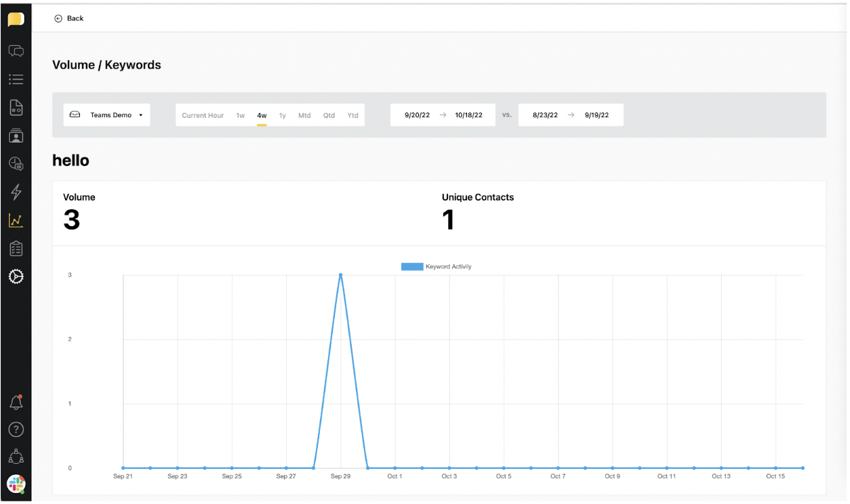Click the Sep 29 peak data point
This screenshot has height=504, width=850.
(x=340, y=275)
